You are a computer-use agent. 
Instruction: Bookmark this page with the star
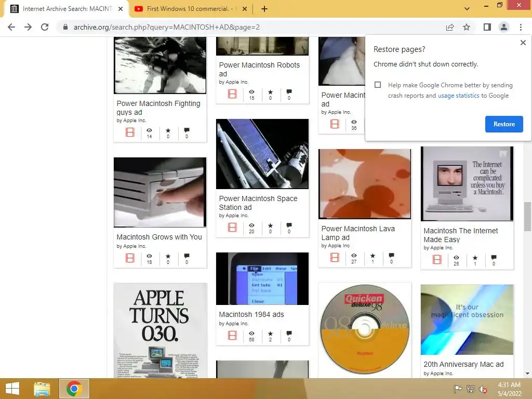point(467,27)
